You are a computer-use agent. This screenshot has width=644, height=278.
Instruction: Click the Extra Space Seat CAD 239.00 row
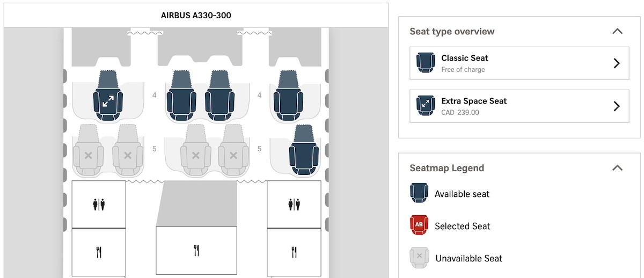[519, 106]
